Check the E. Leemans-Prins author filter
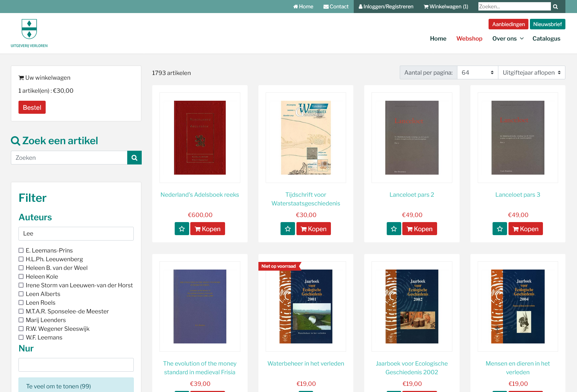 (21, 250)
